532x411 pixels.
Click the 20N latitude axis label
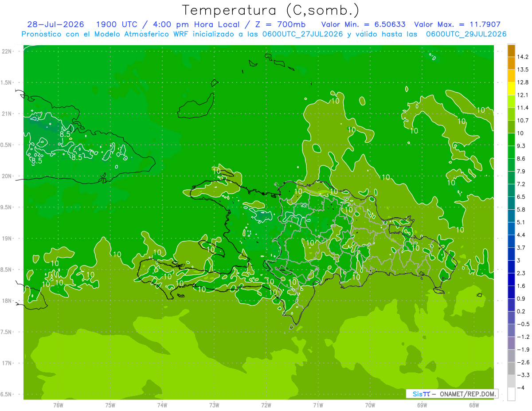point(7,176)
